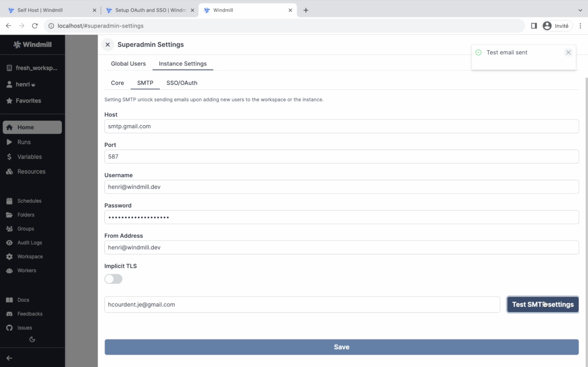Click the Windmill logo in sidebar
This screenshot has width=588, height=367.
tap(32, 44)
